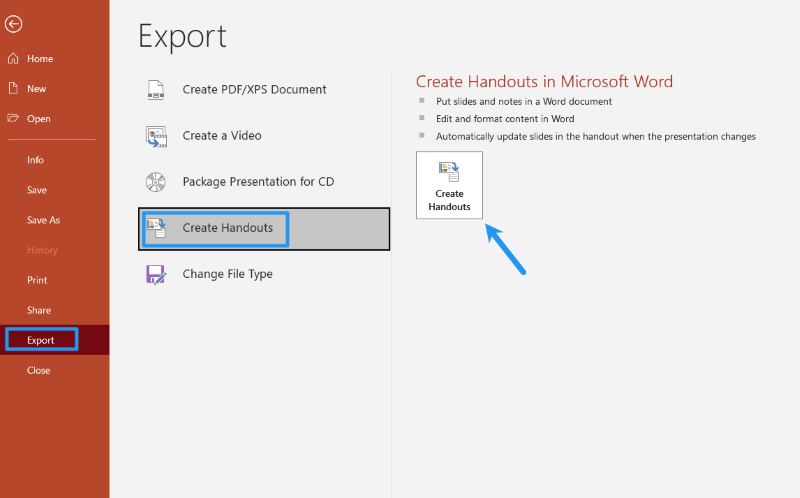This screenshot has width=800, height=498.
Task: Click the back arrow icon
Action: [13, 24]
